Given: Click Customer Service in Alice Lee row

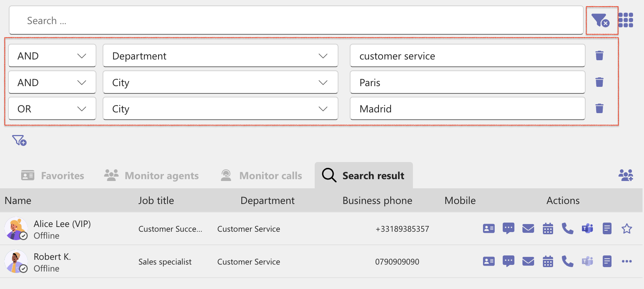Looking at the screenshot, I should click(x=249, y=229).
